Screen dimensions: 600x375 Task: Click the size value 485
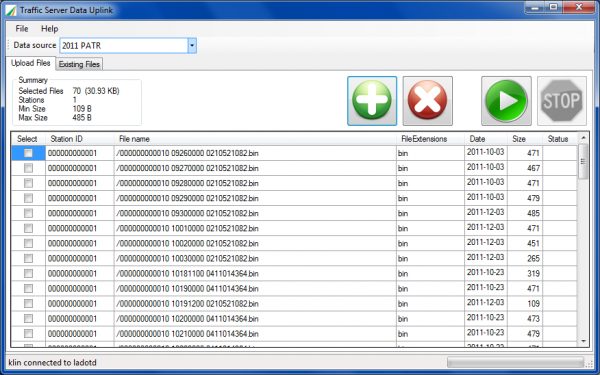coord(533,214)
